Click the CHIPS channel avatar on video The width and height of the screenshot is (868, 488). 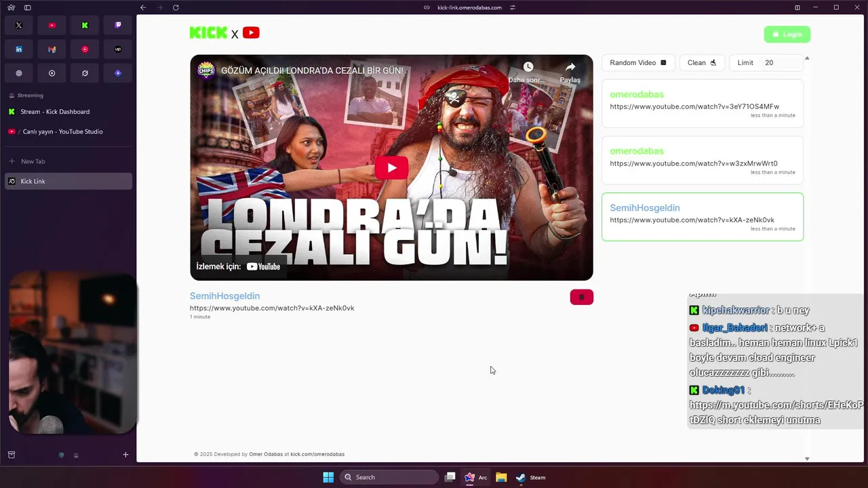pos(205,70)
